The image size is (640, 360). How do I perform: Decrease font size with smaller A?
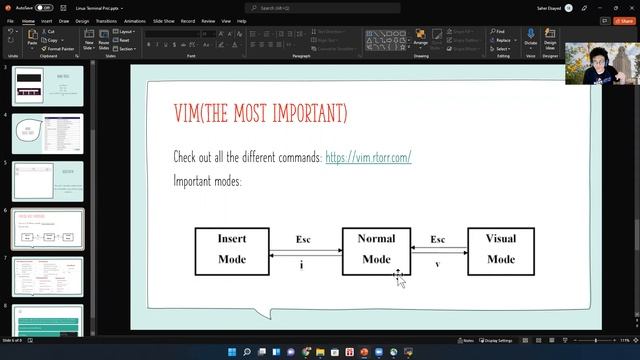point(230,34)
